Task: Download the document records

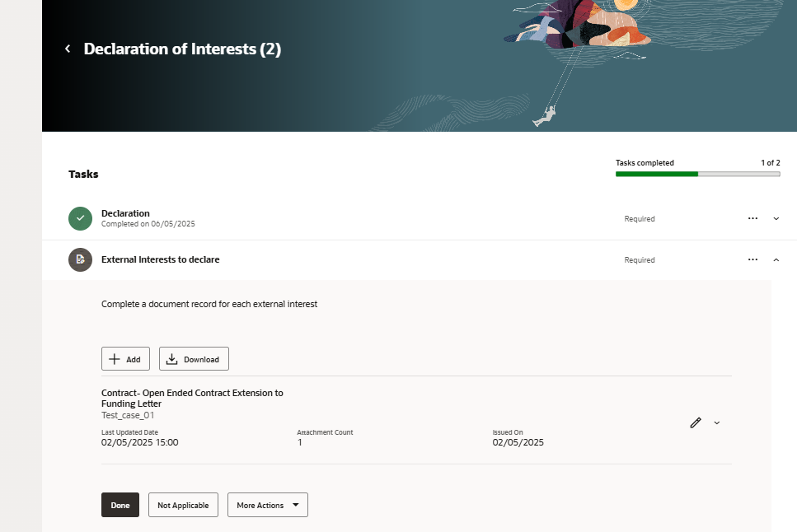Action: (194, 359)
